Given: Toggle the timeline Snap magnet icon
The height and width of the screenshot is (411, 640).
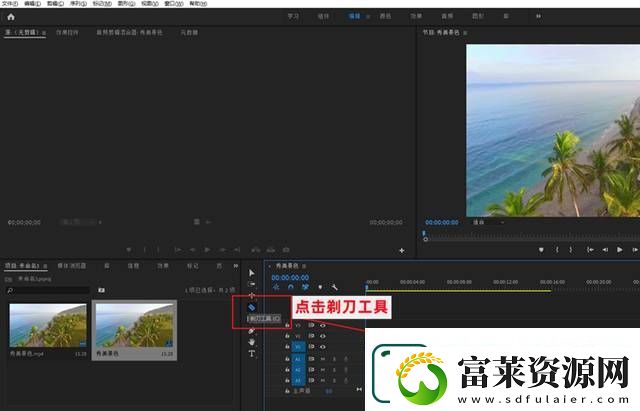Looking at the screenshot, I should 291,287.
